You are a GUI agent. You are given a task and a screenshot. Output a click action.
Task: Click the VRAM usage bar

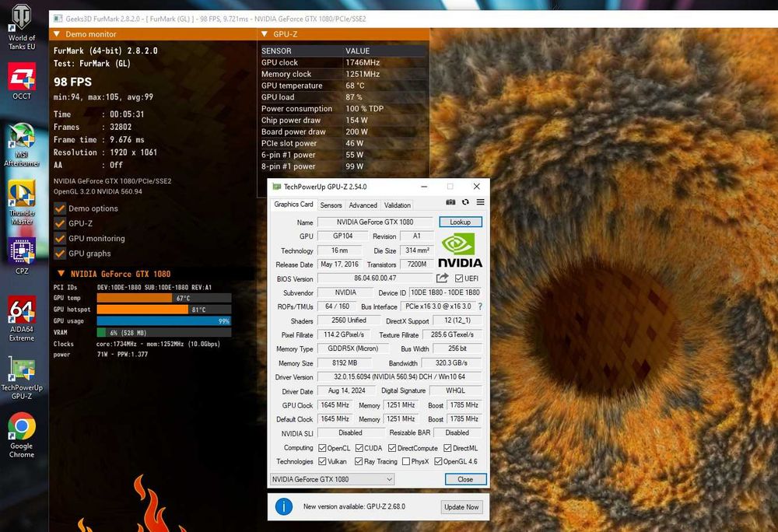pyautogui.click(x=163, y=333)
